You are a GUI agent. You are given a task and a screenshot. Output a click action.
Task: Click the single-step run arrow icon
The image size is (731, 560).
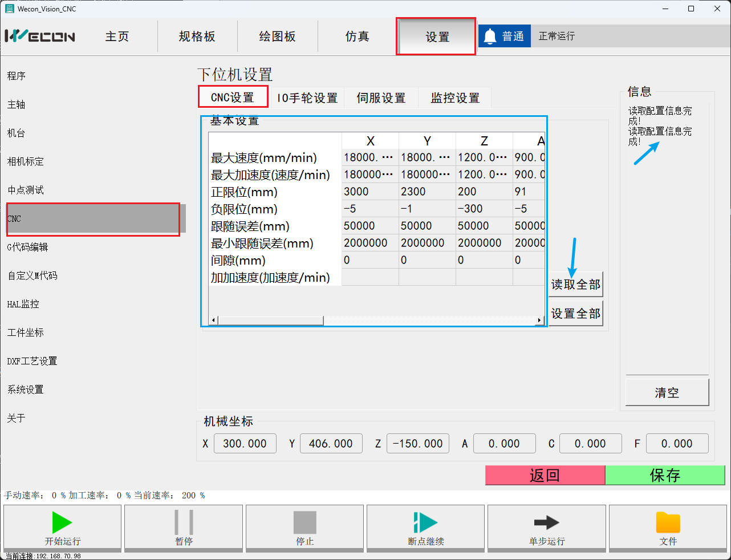[546, 522]
